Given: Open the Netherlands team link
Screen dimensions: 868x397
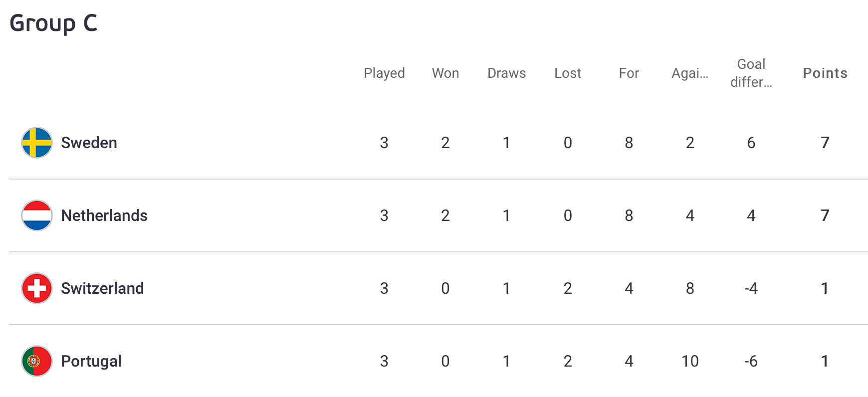Looking at the screenshot, I should pos(104,215).
